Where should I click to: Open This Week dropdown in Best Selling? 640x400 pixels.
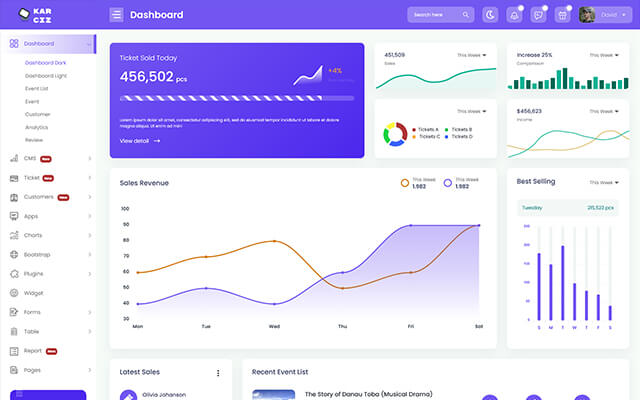tap(602, 183)
